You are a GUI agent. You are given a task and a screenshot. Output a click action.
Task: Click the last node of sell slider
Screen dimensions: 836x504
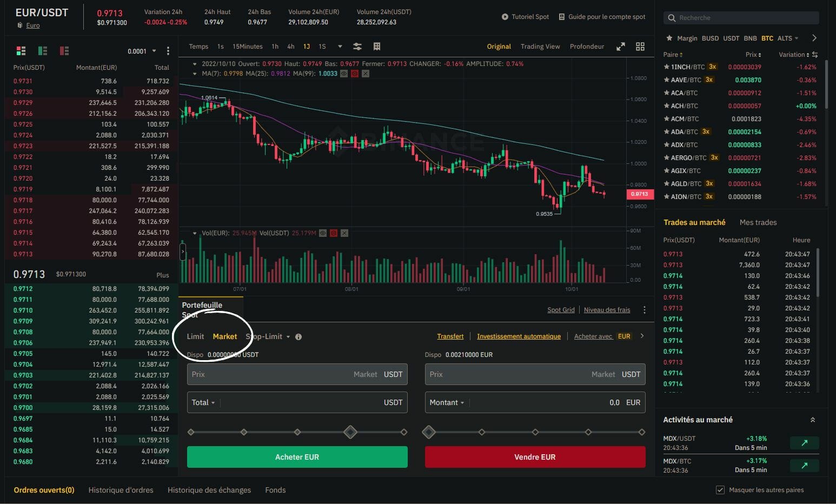tap(642, 432)
